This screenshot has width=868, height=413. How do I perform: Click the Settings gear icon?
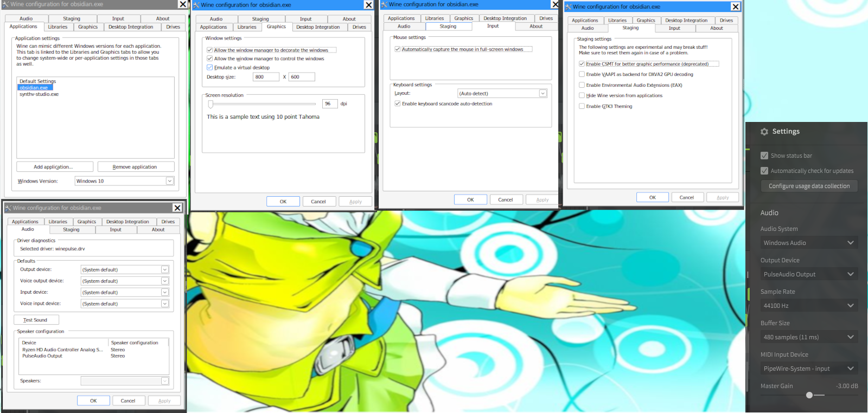[x=764, y=132]
